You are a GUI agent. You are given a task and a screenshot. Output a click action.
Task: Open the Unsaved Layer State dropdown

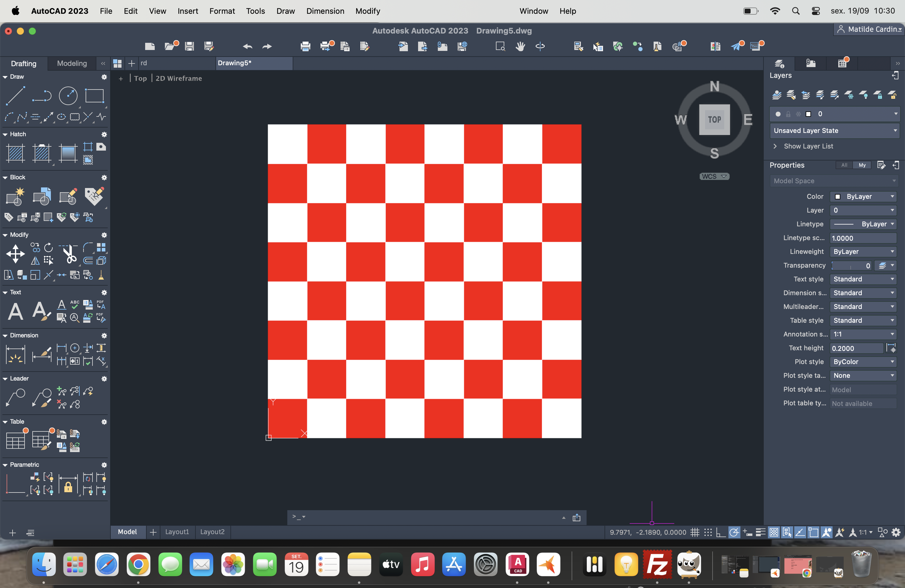click(834, 131)
